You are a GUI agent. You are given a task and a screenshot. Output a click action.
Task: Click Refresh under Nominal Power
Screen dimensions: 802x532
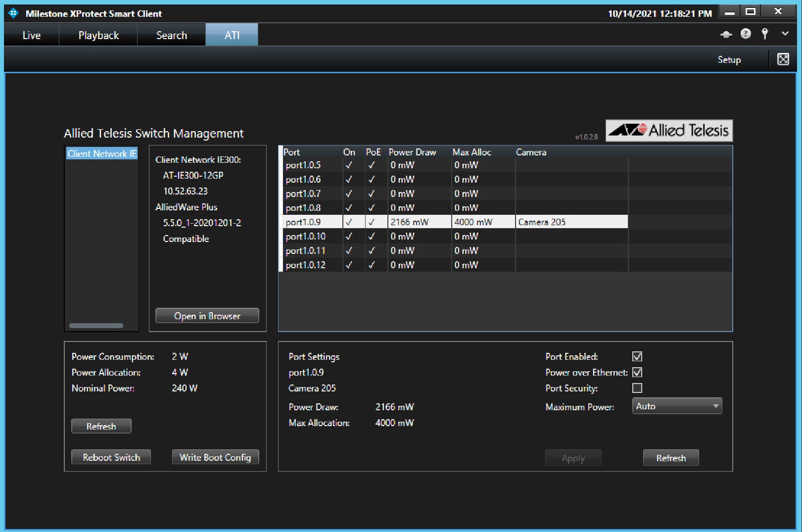coord(101,426)
